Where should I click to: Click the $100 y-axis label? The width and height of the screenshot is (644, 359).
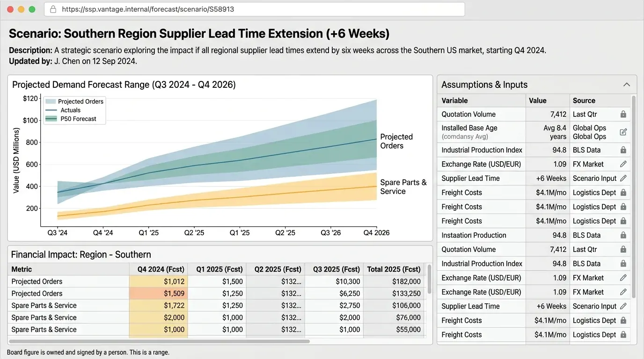point(30,120)
